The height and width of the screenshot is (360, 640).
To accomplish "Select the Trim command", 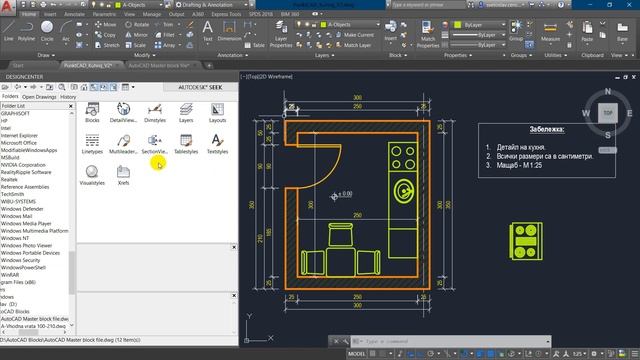I will click(164, 24).
